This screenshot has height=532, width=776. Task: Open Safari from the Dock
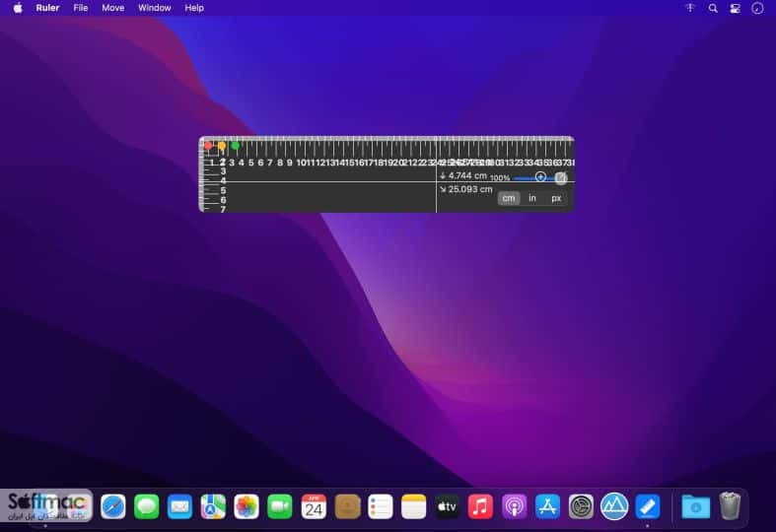point(112,506)
